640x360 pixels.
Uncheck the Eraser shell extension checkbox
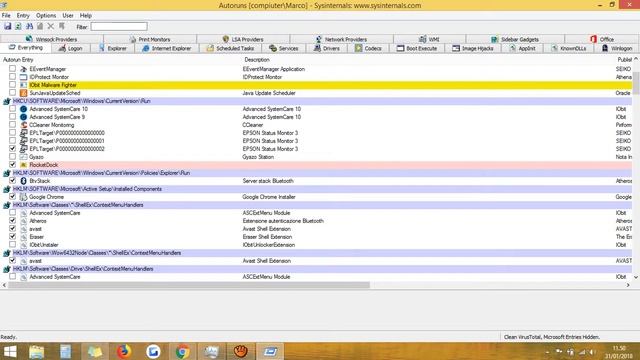click(x=13, y=236)
